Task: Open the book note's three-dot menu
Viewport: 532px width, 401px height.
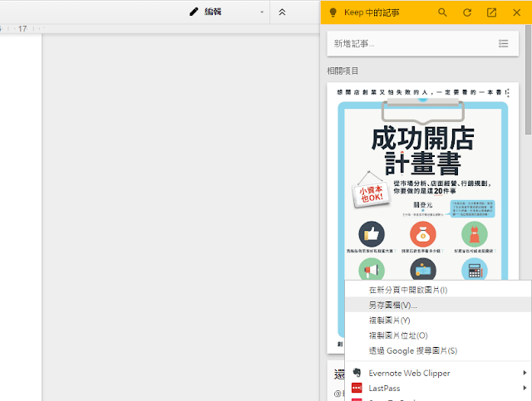Action: pyautogui.click(x=508, y=92)
